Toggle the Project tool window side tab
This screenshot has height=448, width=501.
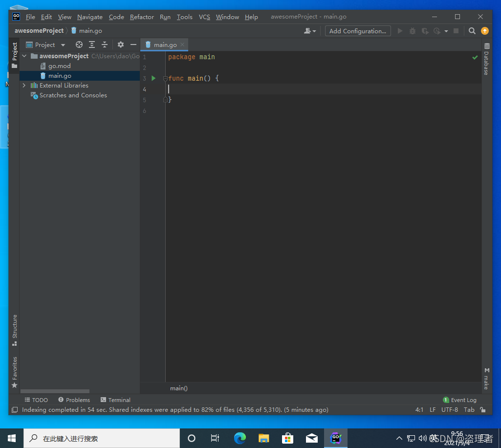point(14,55)
